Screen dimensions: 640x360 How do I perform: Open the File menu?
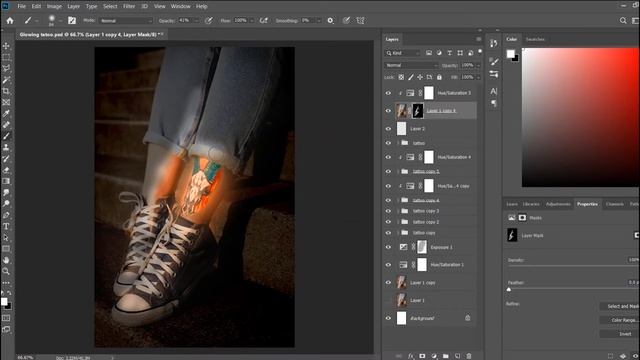pos(22,7)
